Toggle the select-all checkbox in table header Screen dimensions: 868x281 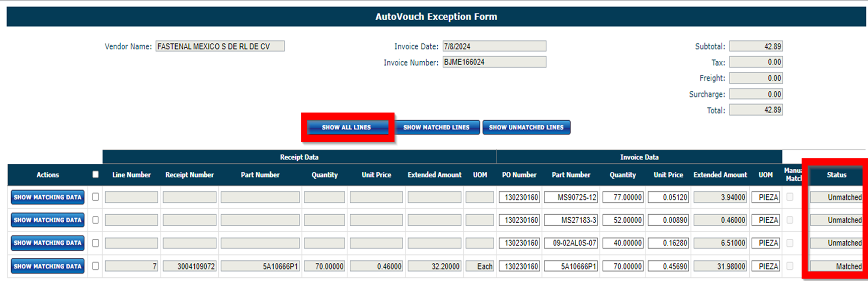coord(96,174)
